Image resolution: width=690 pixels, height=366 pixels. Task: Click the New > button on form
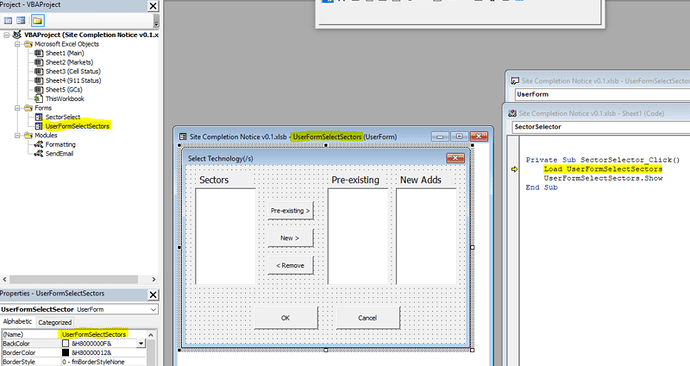(x=290, y=238)
